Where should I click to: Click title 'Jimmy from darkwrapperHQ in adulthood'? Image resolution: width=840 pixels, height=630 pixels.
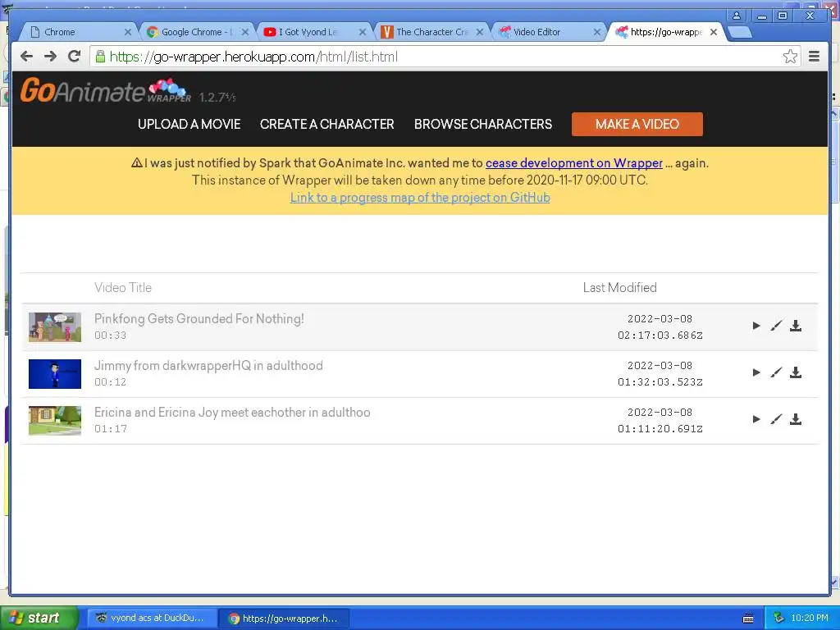click(208, 365)
